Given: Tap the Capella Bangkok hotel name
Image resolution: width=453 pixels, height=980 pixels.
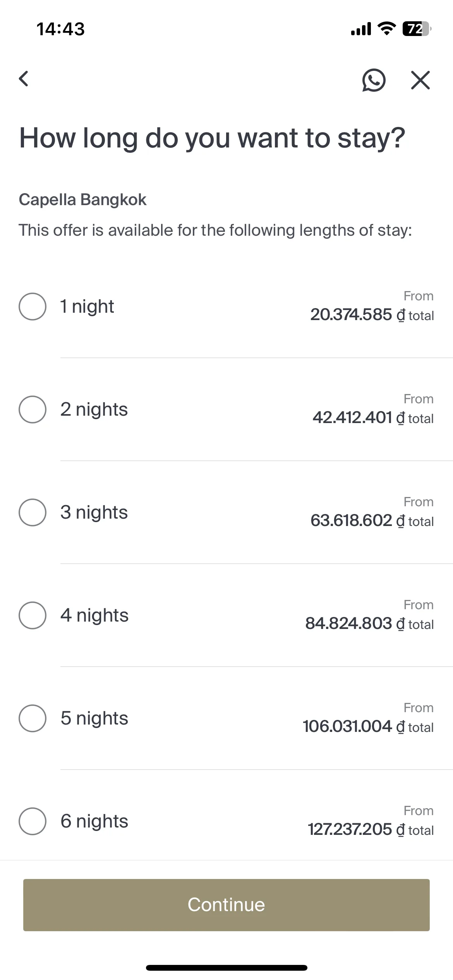Looking at the screenshot, I should (x=82, y=200).
